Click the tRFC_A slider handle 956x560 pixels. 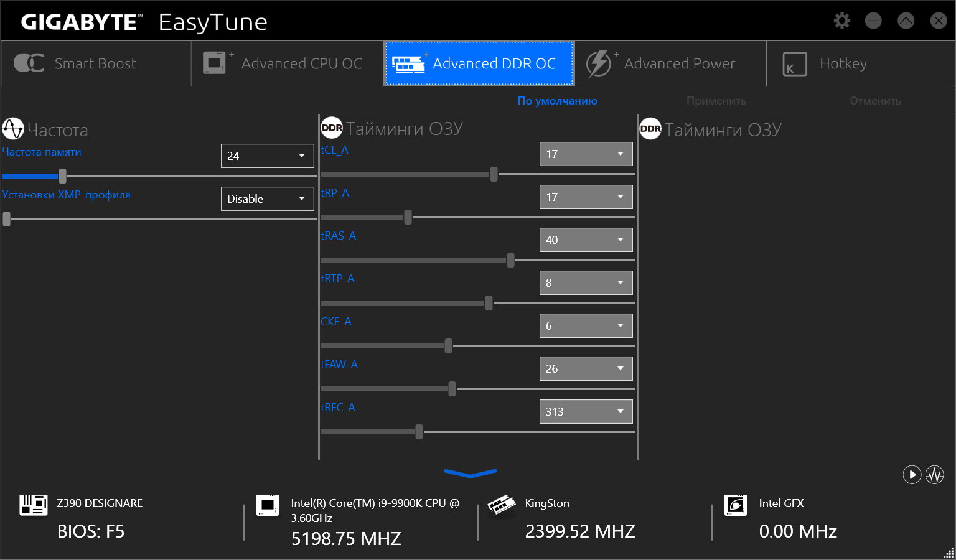click(x=419, y=432)
